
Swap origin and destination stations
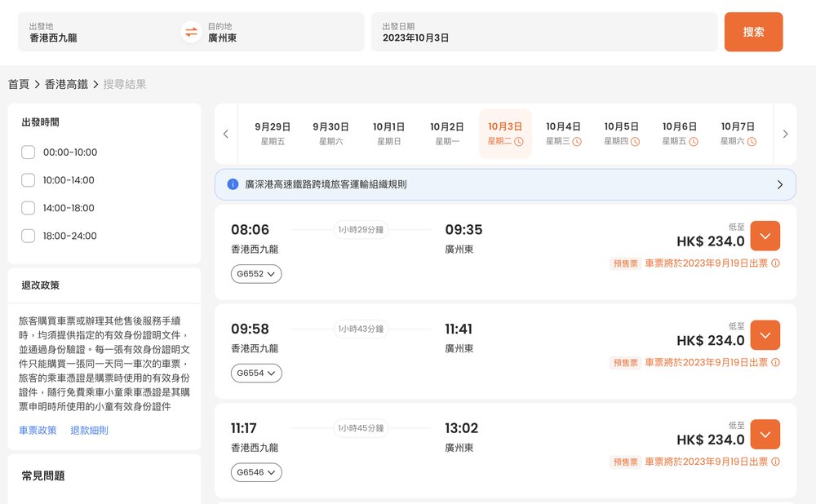click(x=191, y=32)
